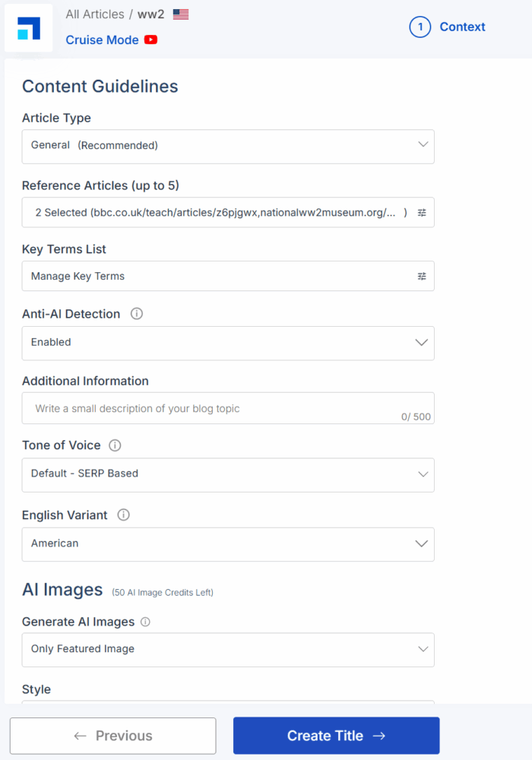Expand the Generate AI Images dropdown
This screenshot has width=532, height=760.
pyautogui.click(x=227, y=650)
